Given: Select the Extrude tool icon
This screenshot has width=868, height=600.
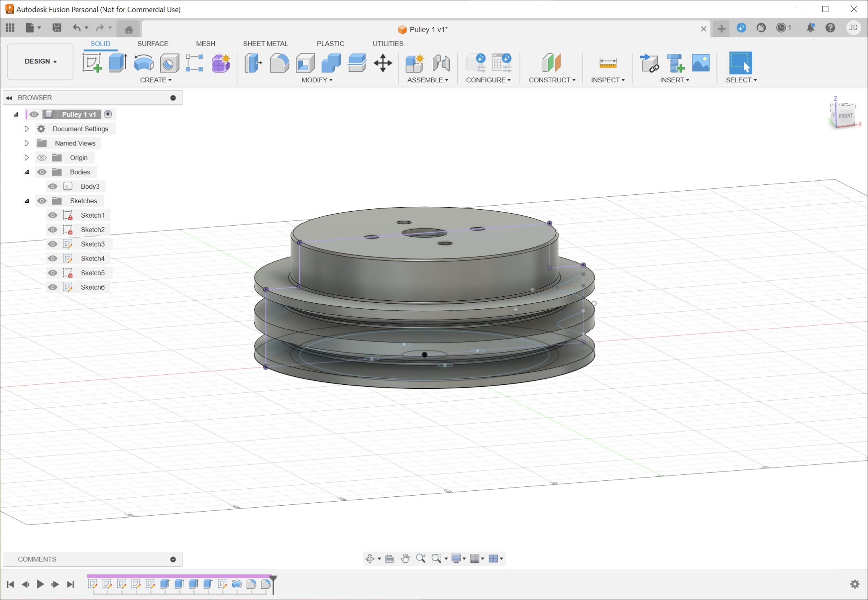Looking at the screenshot, I should [x=118, y=63].
